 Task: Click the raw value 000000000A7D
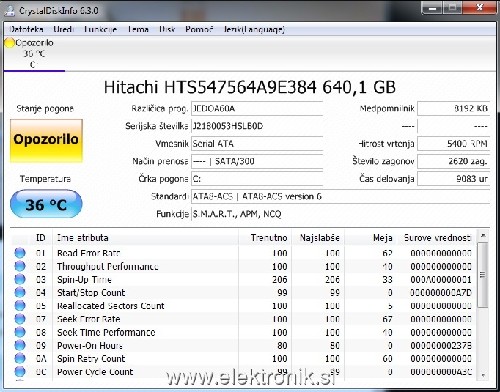pyautogui.click(x=441, y=293)
